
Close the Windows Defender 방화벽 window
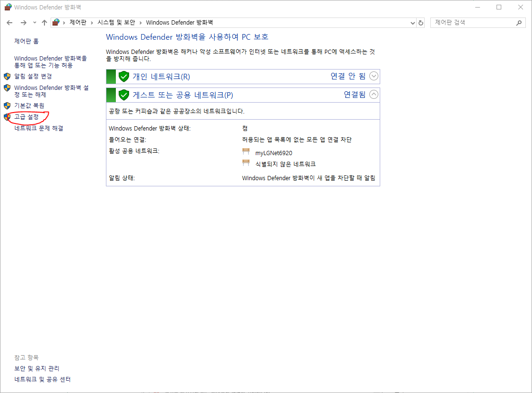click(521, 7)
